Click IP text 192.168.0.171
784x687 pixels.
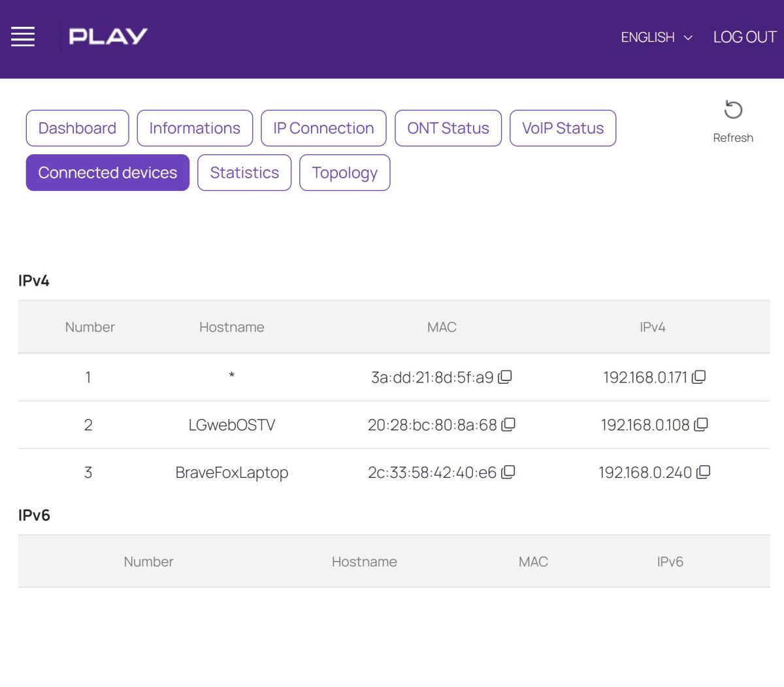click(x=645, y=377)
